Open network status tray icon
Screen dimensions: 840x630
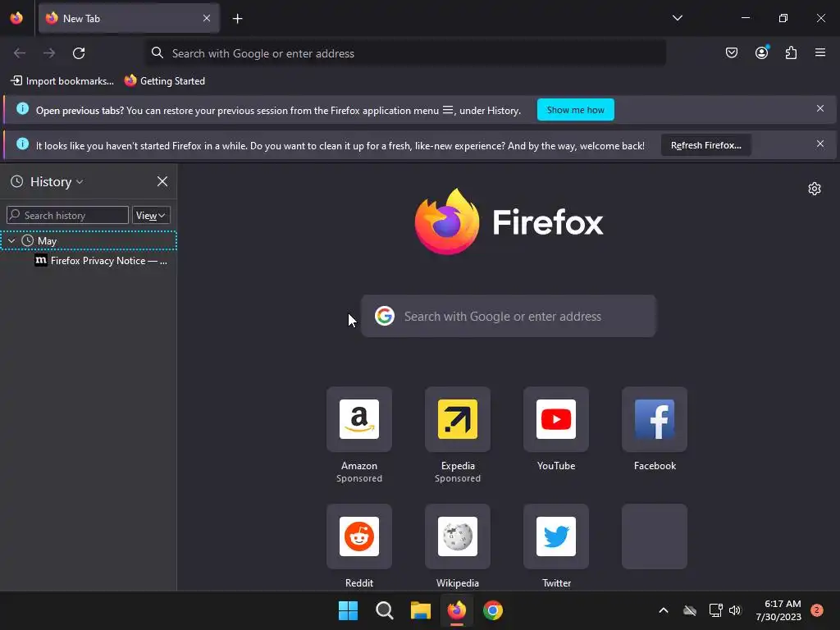point(715,610)
